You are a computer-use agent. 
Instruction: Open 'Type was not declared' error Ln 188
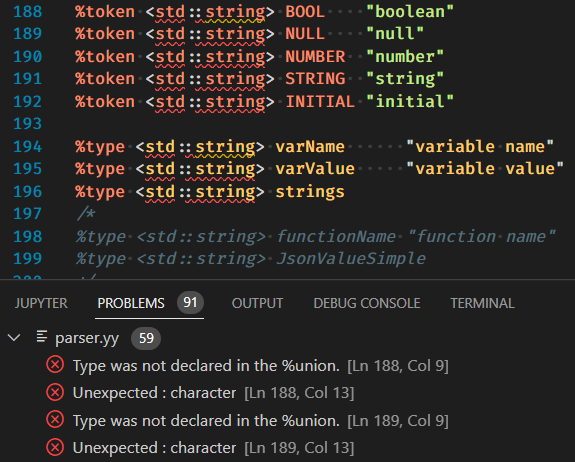click(x=206, y=366)
